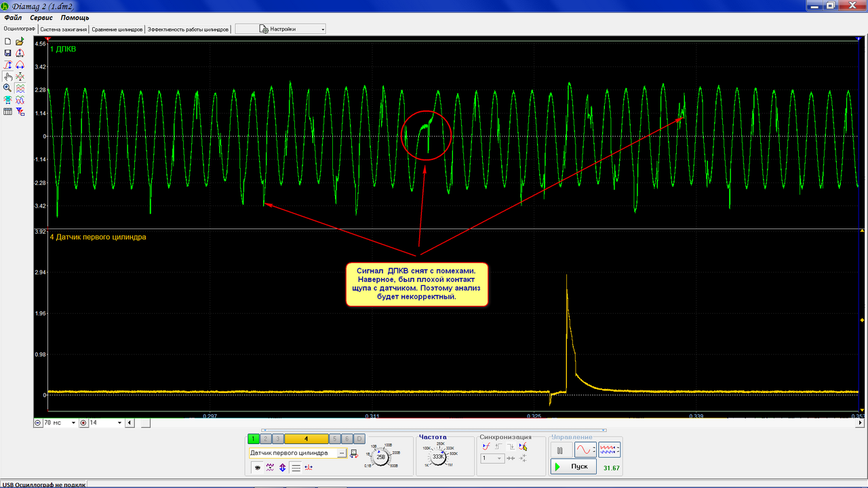868x488 pixels.
Task: Select the rising step sync icon
Action: click(x=498, y=446)
